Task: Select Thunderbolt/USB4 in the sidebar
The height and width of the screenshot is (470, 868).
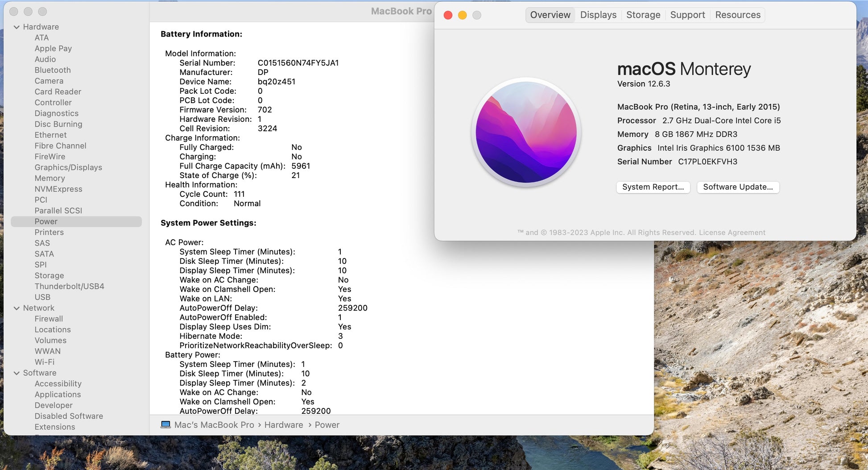Action: (69, 286)
